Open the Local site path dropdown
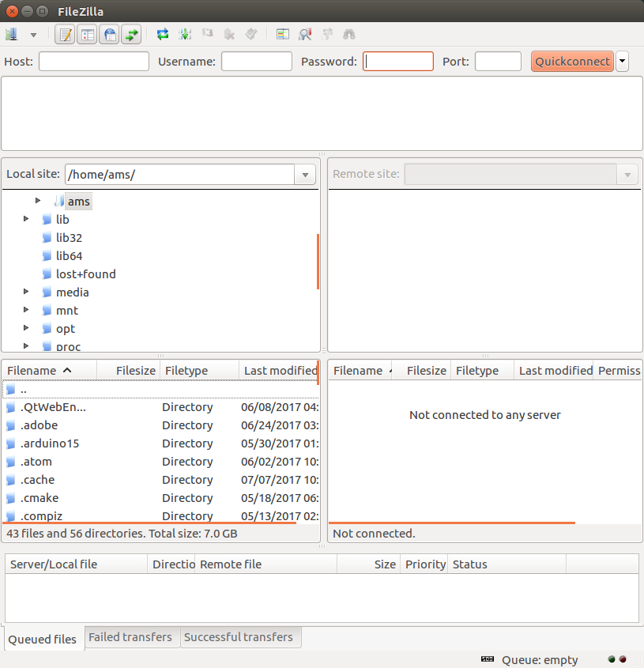 click(x=304, y=174)
